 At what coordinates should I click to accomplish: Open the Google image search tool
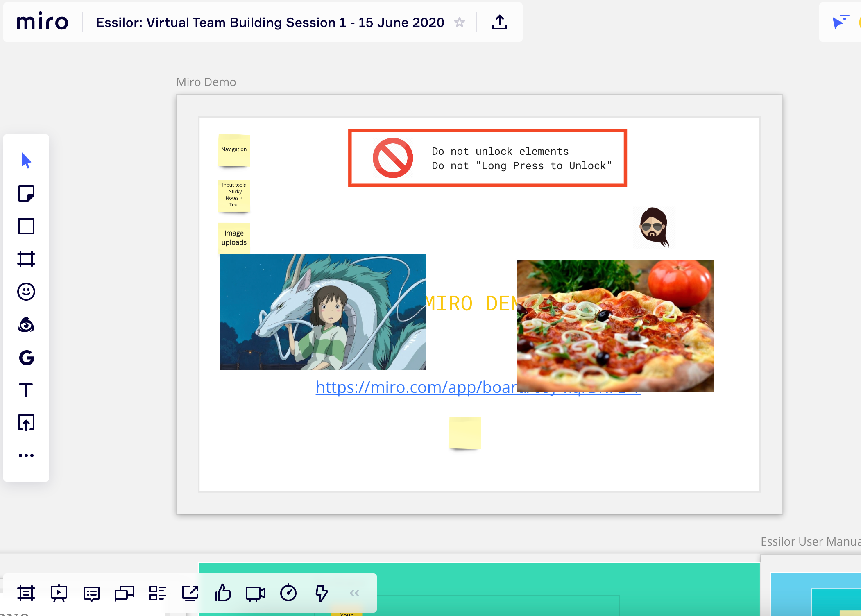(26, 358)
